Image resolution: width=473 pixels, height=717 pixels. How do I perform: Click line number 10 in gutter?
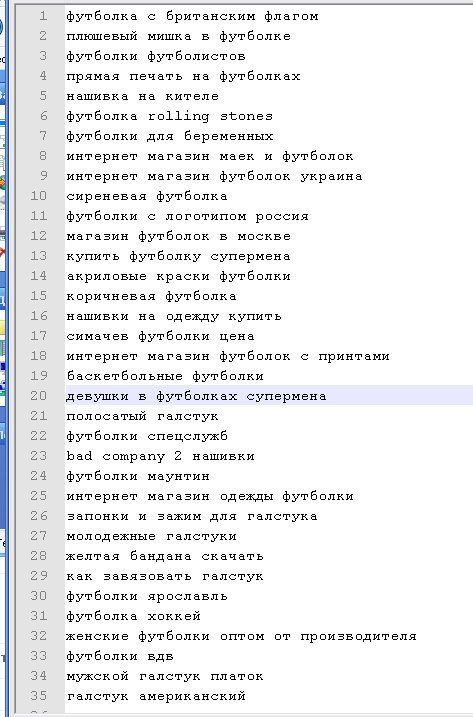[x=38, y=196]
